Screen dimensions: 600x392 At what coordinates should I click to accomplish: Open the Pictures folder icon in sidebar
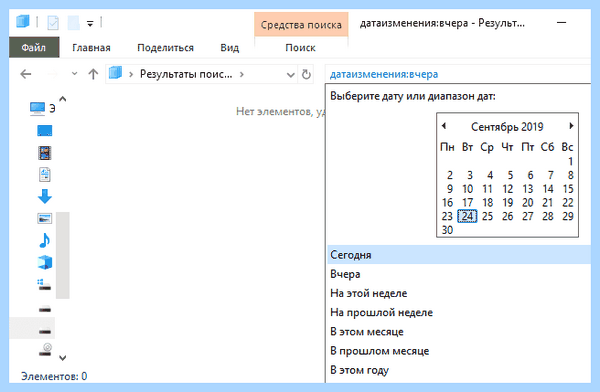(x=45, y=219)
